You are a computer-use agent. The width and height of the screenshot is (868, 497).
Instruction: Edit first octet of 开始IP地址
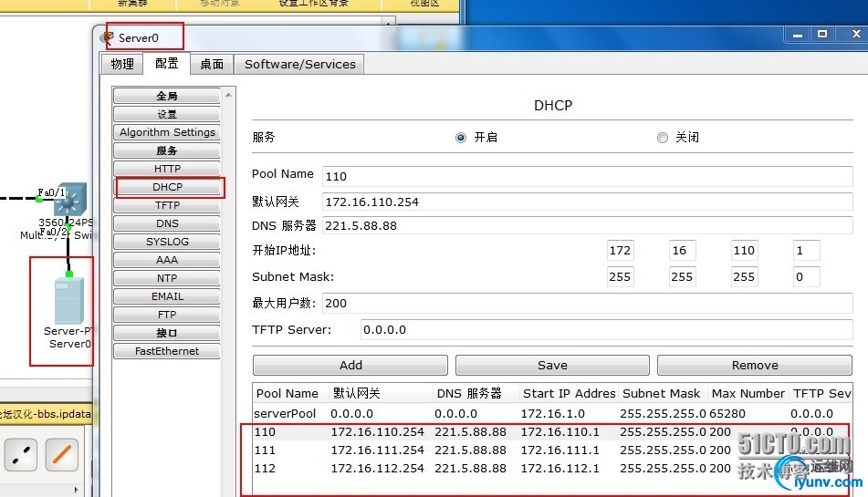[620, 251]
